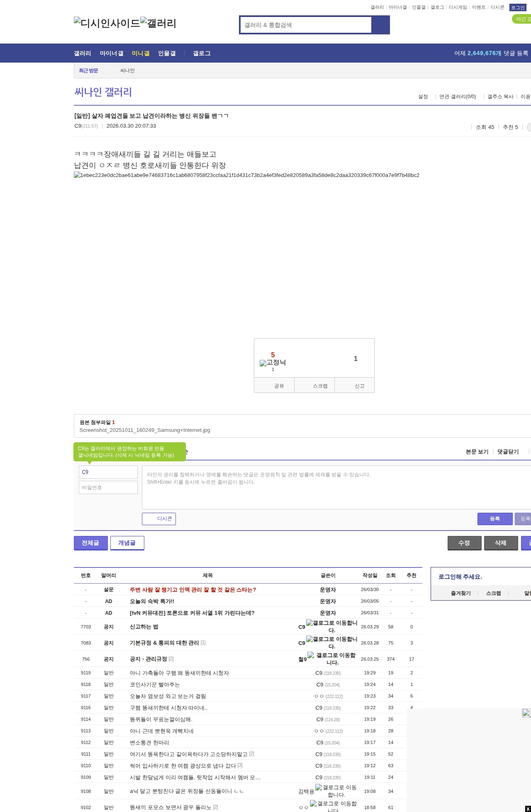Viewport: 531px width, 812px height.
Task: Click the 갤러리 logo image next to DCInside
Action: point(158,23)
